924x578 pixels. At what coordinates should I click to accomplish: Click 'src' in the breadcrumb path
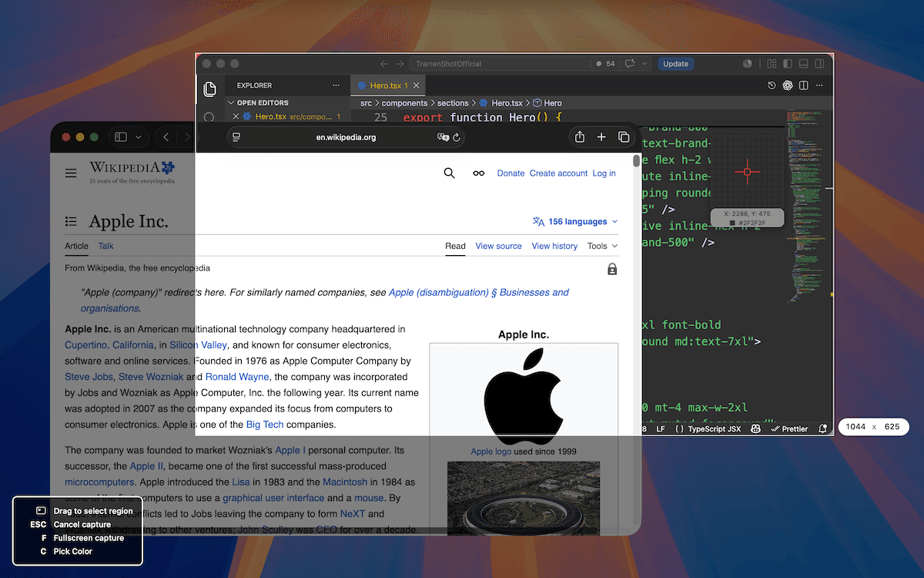[366, 102]
